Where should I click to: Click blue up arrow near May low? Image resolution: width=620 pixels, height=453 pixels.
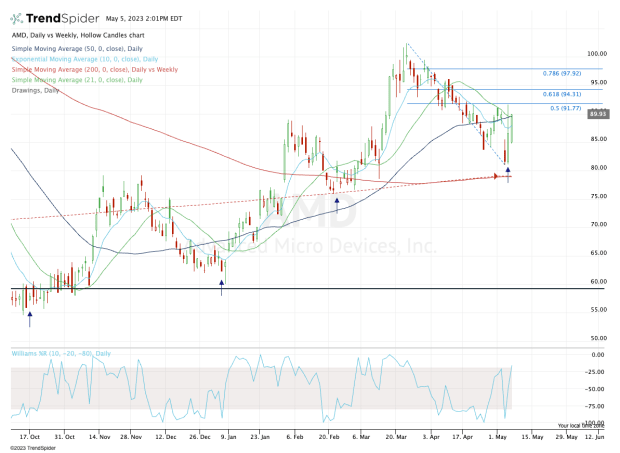point(508,170)
